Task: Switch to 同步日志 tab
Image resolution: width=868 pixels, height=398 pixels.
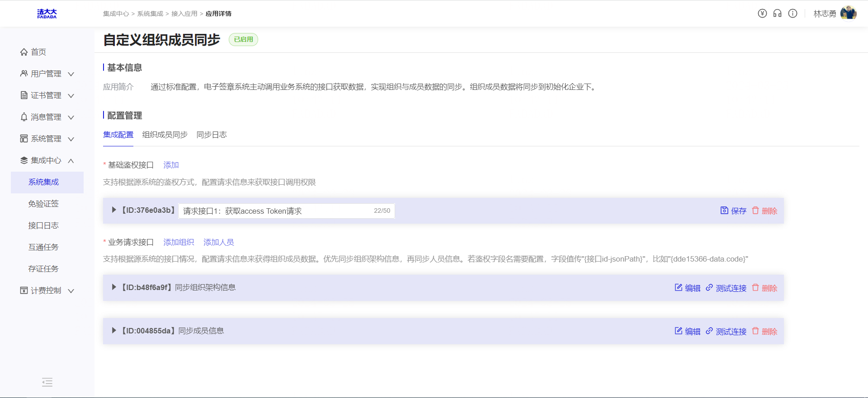Action: point(212,135)
